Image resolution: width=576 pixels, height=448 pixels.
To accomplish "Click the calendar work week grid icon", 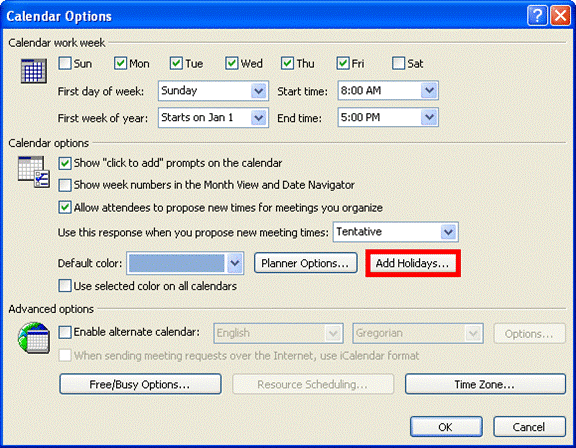I will pos(33,71).
